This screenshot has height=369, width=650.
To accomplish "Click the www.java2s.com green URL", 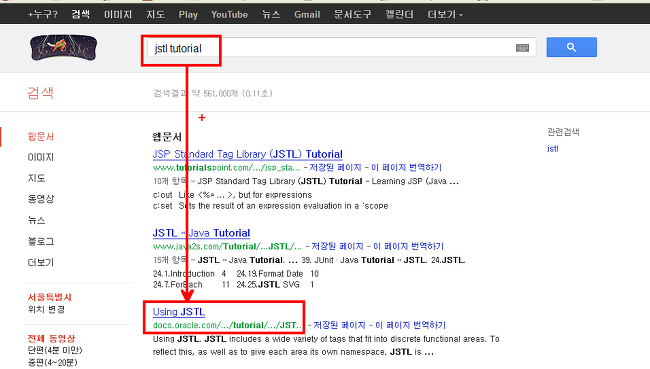I will 227,246.
